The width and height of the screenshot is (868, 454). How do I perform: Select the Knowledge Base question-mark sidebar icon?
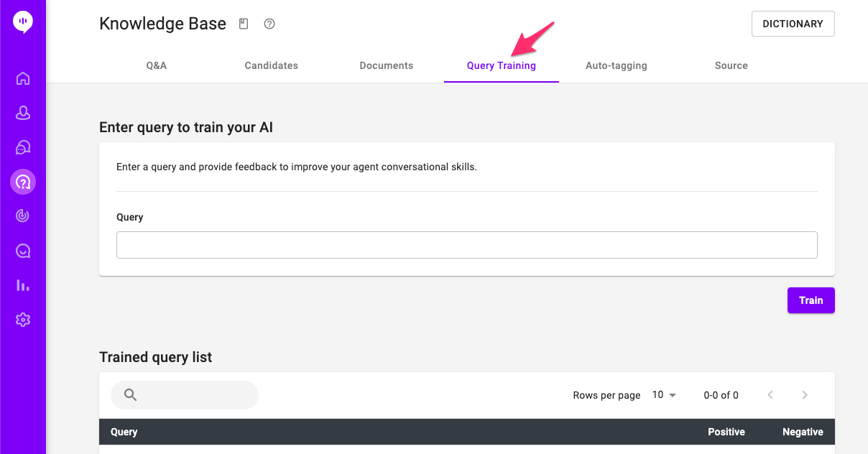[23, 182]
